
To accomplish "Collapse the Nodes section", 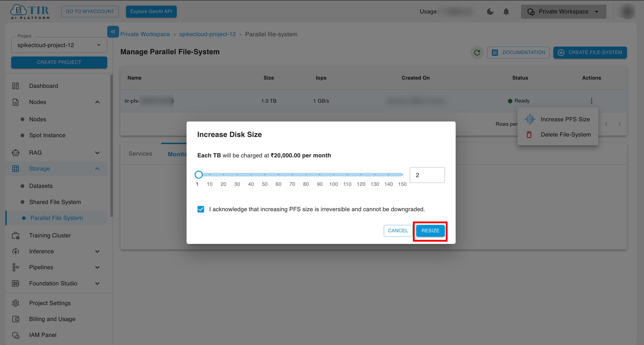I will click(98, 102).
